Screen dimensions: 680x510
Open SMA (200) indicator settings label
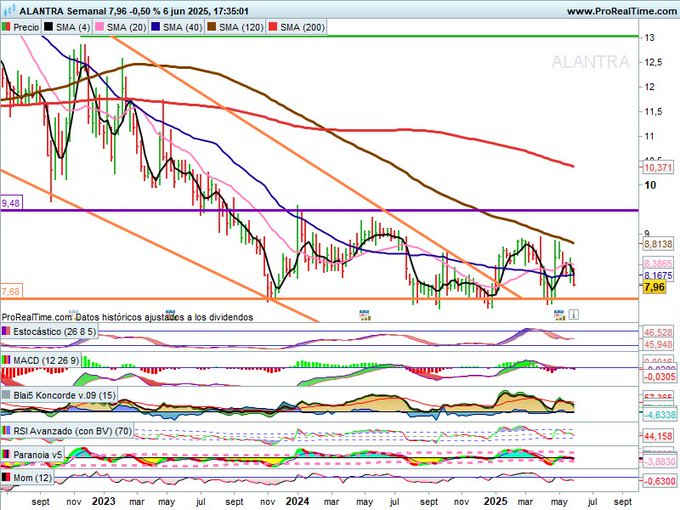point(302,27)
